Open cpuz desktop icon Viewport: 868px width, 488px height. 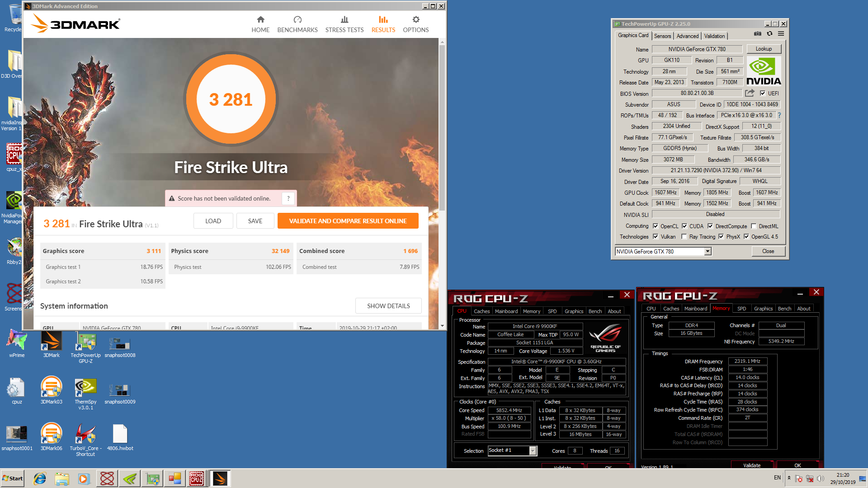coord(17,391)
